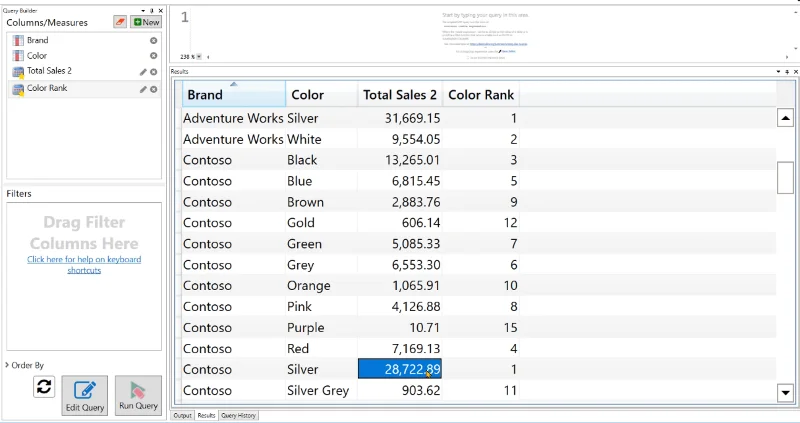Select the Brand column icon in Columns/Measures
This screenshot has width=800, height=423.
pos(18,40)
